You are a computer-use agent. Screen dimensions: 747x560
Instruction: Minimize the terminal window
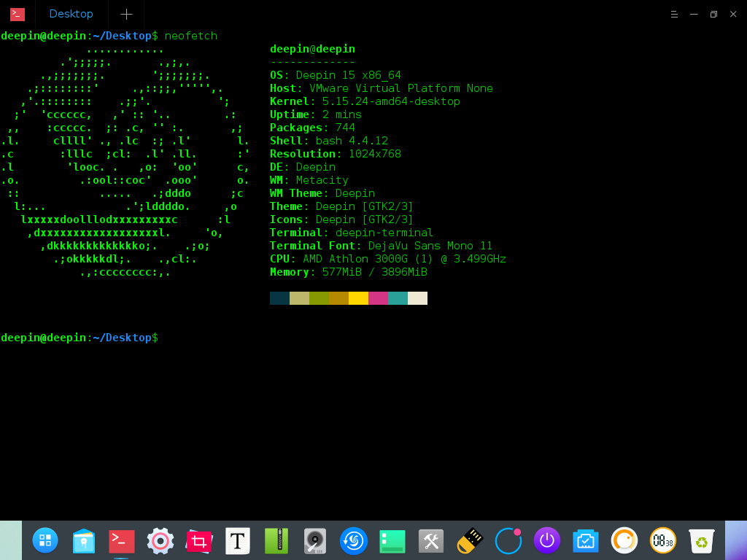click(694, 15)
